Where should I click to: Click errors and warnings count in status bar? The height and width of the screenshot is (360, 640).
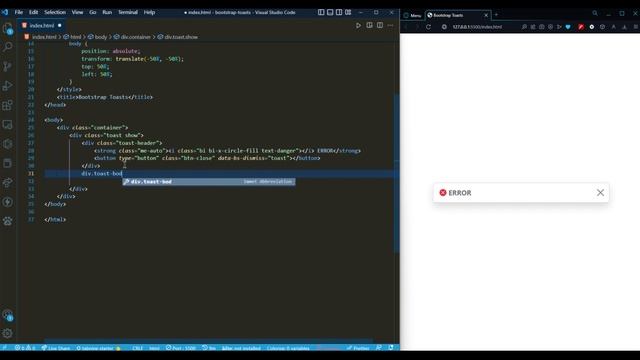(x=25, y=348)
